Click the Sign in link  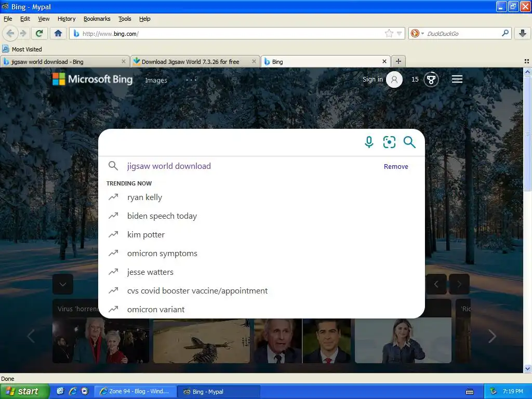[373, 79]
